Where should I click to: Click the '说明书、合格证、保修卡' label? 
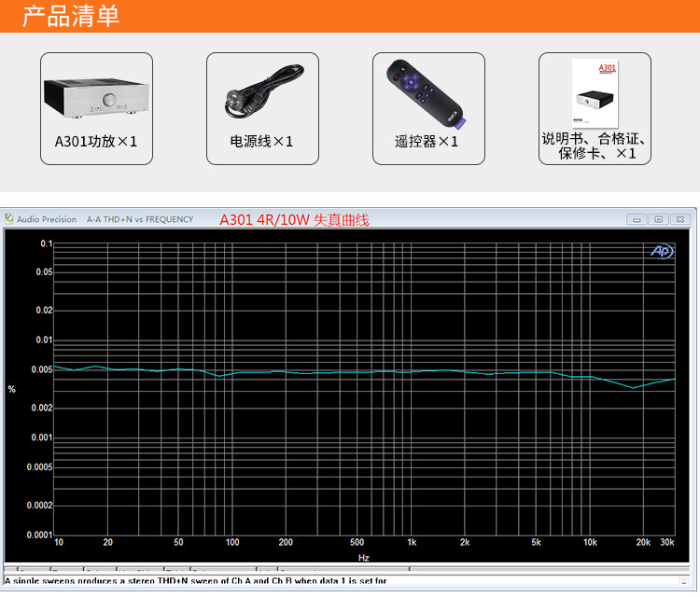[x=594, y=146]
